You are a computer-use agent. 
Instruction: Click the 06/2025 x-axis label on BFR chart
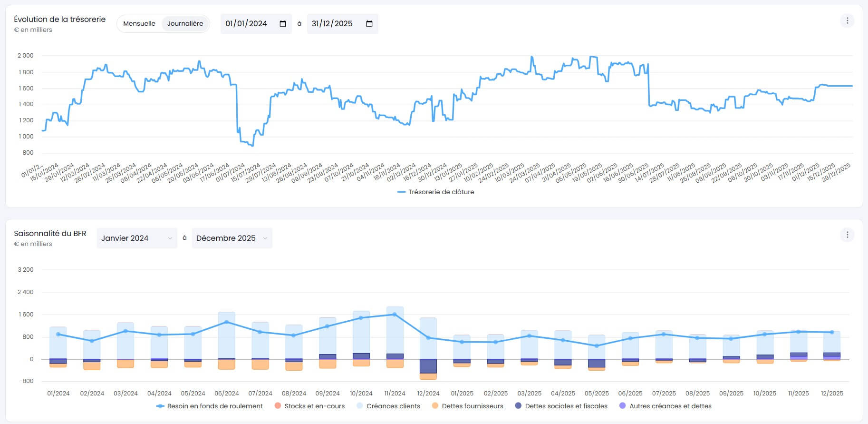(x=630, y=394)
